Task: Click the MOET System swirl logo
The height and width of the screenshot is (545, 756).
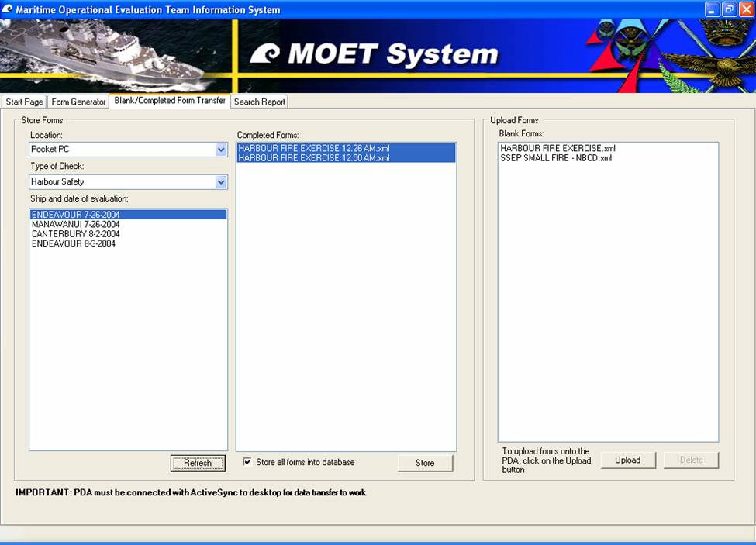Action: coord(266,53)
